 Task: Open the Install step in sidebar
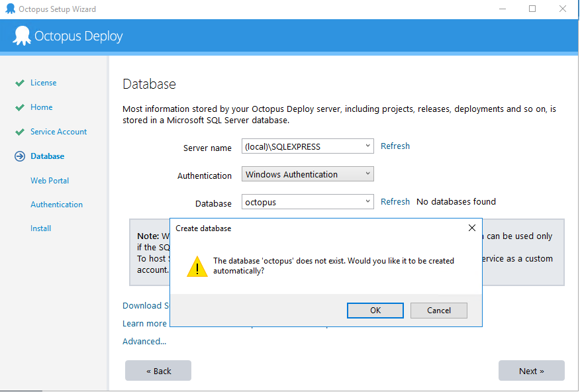click(x=40, y=228)
